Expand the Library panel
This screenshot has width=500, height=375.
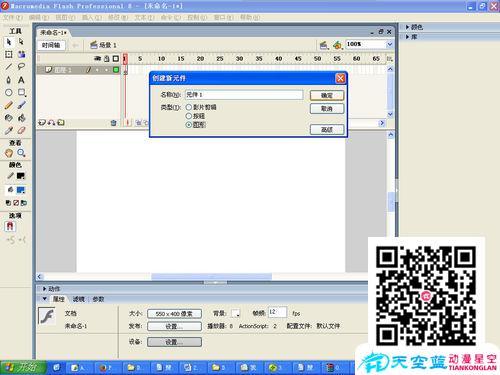(411, 37)
